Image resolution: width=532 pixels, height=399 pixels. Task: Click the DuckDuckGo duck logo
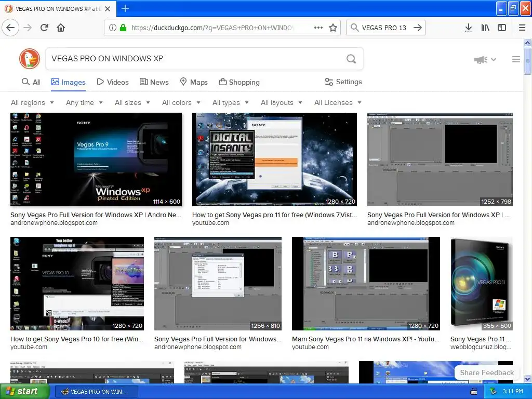(x=30, y=59)
